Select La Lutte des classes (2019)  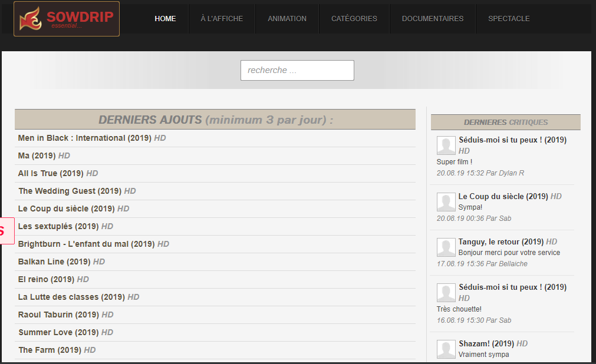pyautogui.click(x=71, y=297)
